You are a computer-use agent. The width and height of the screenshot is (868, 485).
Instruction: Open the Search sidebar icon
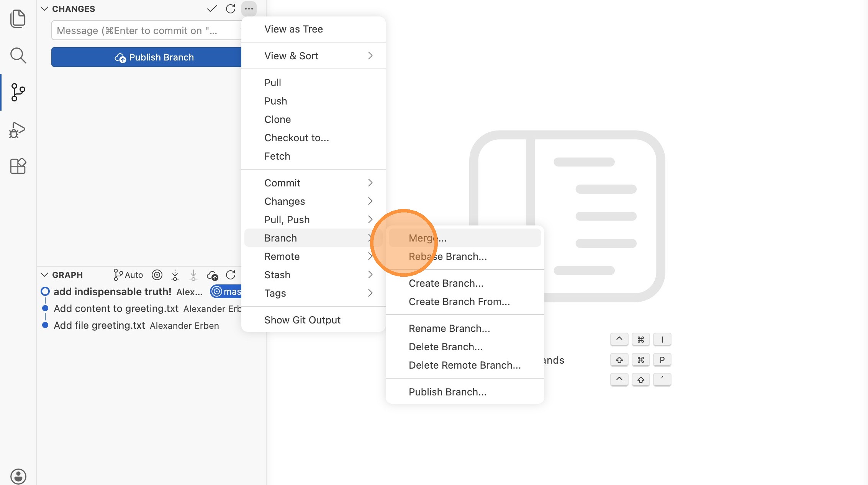[x=18, y=56]
